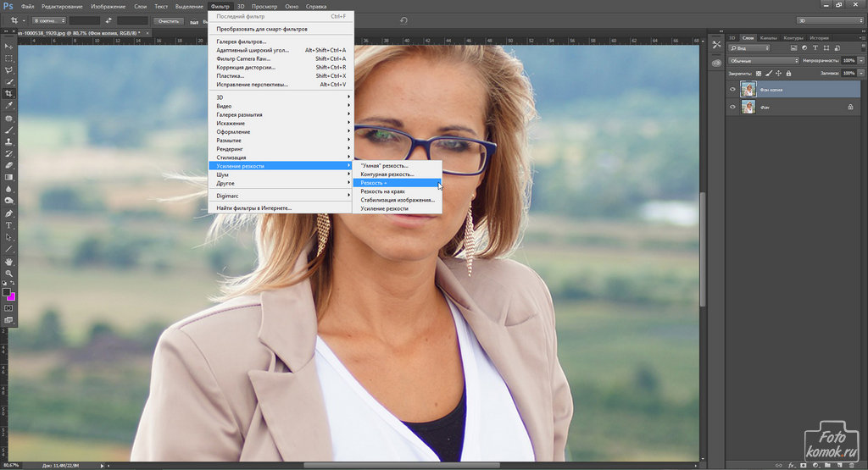Select the Type tool
The height and width of the screenshot is (470, 868).
click(x=8, y=225)
